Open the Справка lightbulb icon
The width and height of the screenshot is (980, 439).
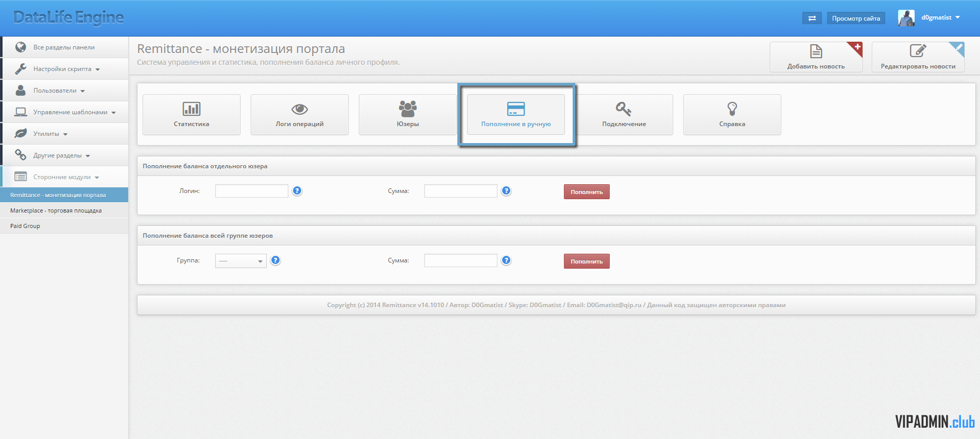point(732,109)
